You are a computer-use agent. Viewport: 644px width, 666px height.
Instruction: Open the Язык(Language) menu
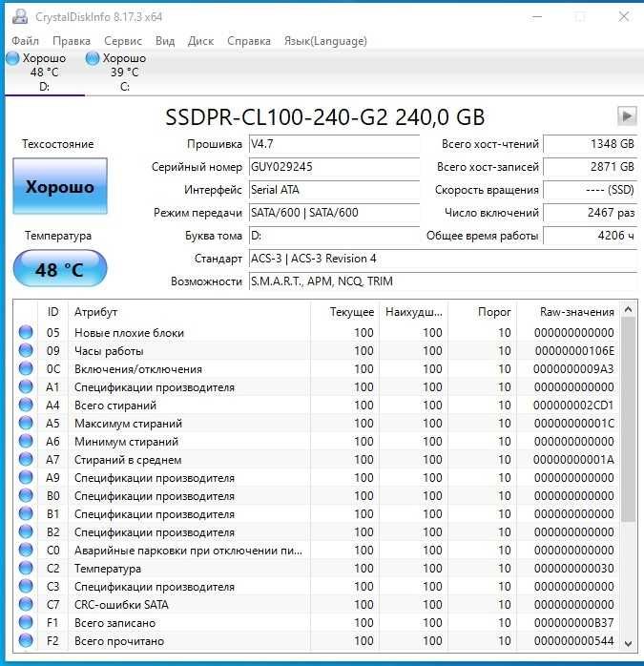pos(325,41)
